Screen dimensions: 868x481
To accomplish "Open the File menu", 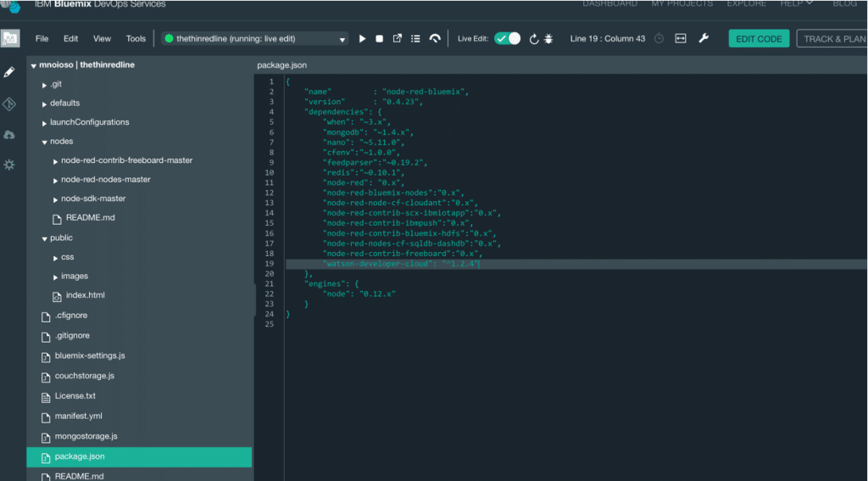I will pyautogui.click(x=42, y=39).
